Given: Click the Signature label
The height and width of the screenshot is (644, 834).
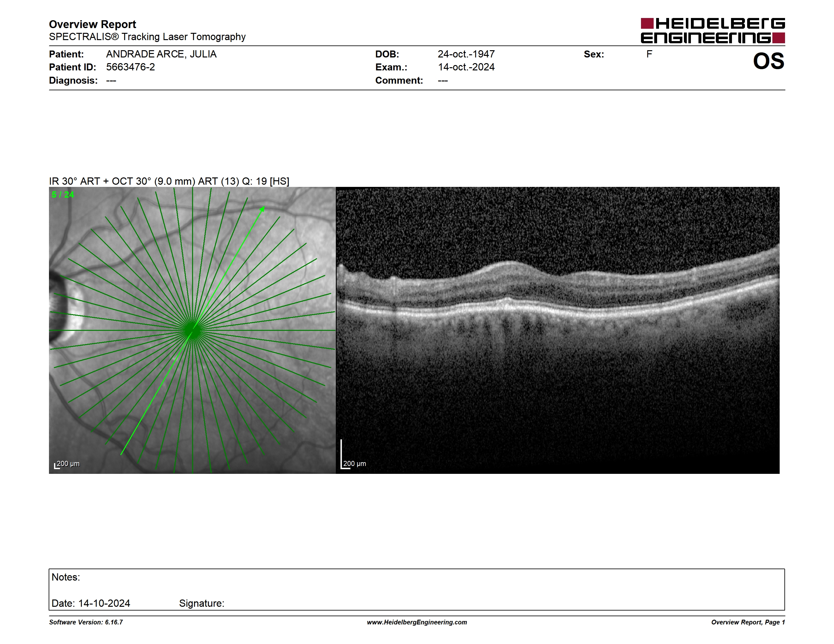Looking at the screenshot, I should pos(202,603).
